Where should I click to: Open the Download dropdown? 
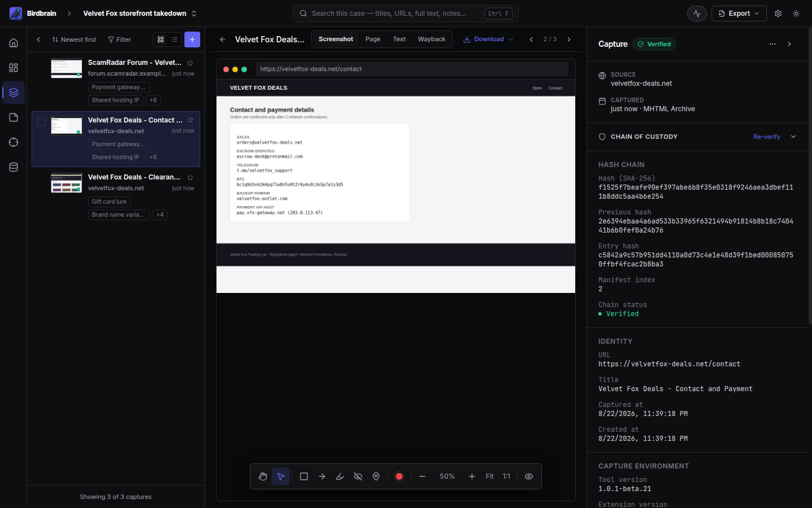click(x=488, y=40)
